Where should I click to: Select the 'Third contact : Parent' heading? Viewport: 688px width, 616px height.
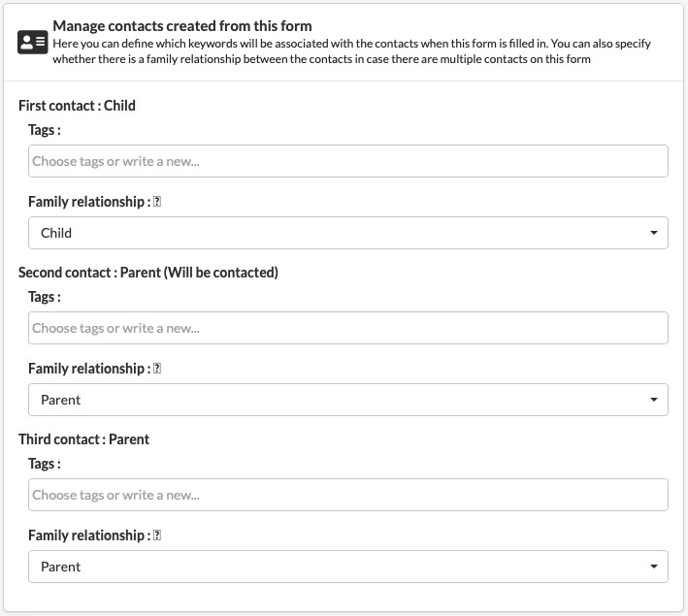point(83,439)
